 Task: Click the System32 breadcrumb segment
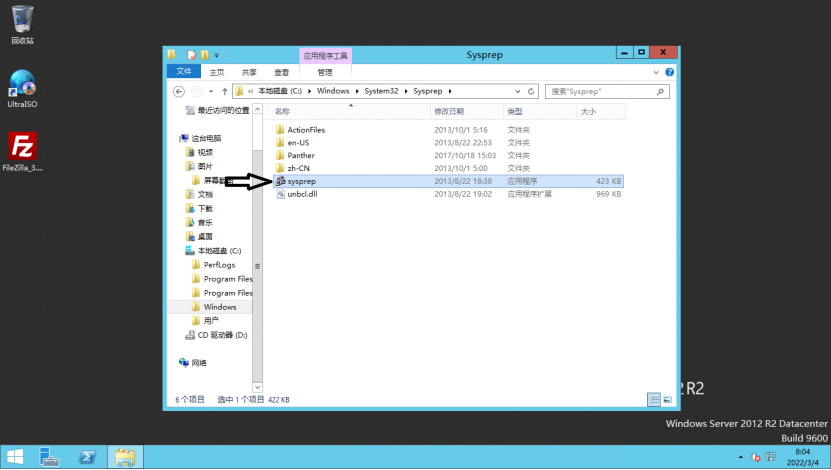381,91
